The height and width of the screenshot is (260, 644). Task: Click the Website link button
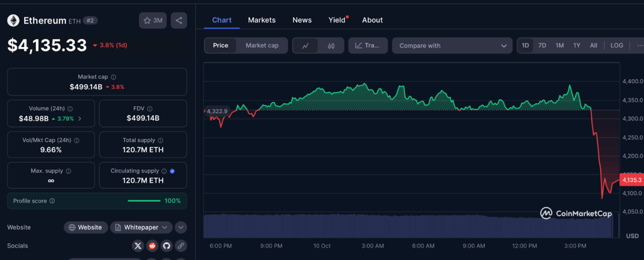coord(85,227)
